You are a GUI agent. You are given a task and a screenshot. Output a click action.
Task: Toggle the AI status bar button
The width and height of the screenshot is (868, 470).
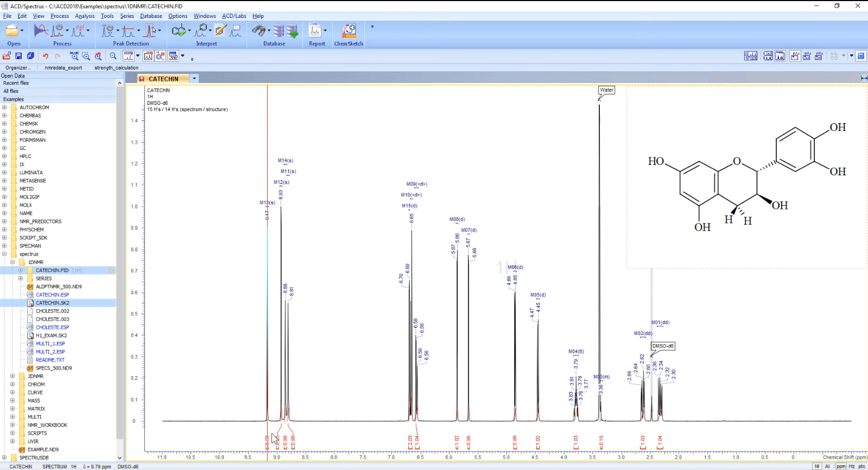pos(827,466)
